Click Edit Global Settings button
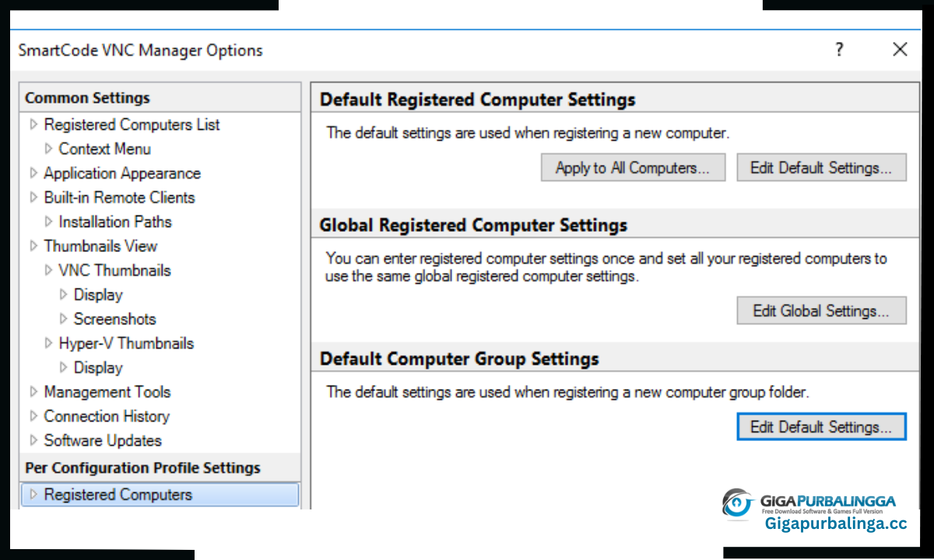 [821, 311]
